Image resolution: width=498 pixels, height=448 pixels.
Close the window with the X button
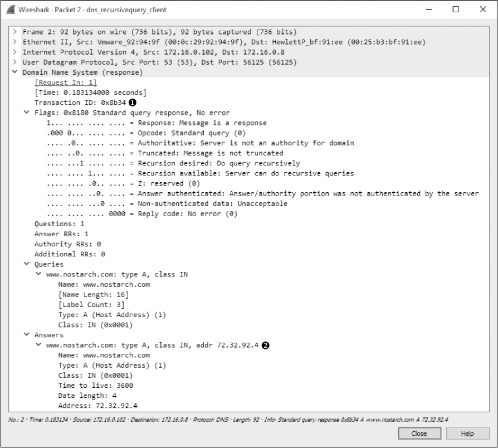pyautogui.click(x=483, y=9)
